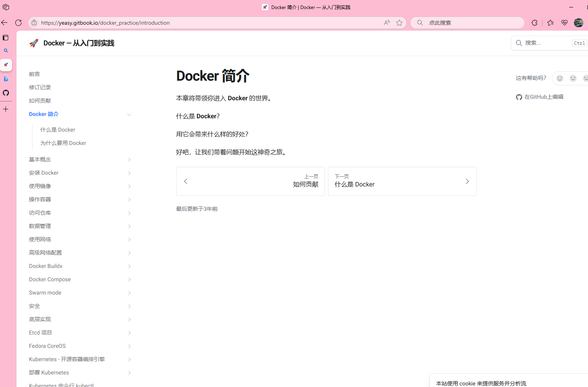
Task: Click the 点此搜索 browser search box
Action: tap(467, 23)
